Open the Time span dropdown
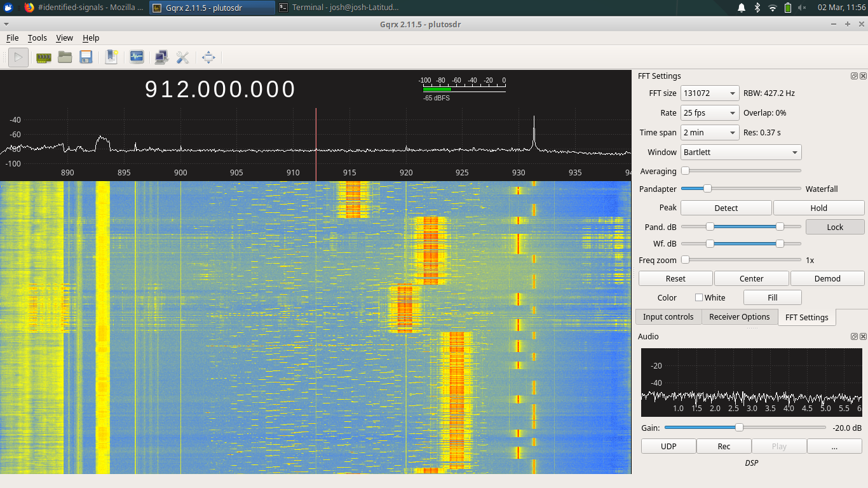 click(710, 132)
